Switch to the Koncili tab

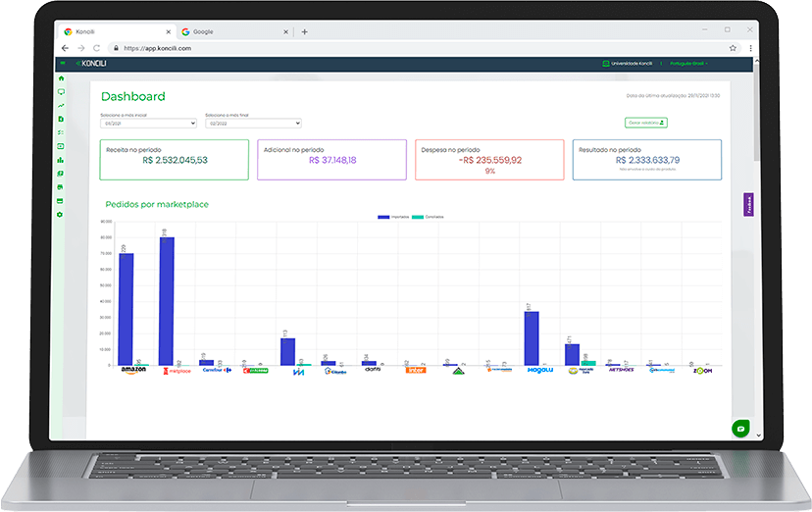pos(117,32)
